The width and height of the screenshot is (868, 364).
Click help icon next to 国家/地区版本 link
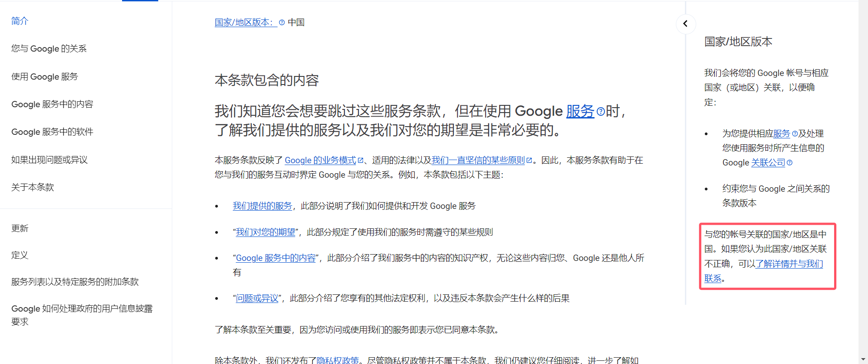(282, 23)
